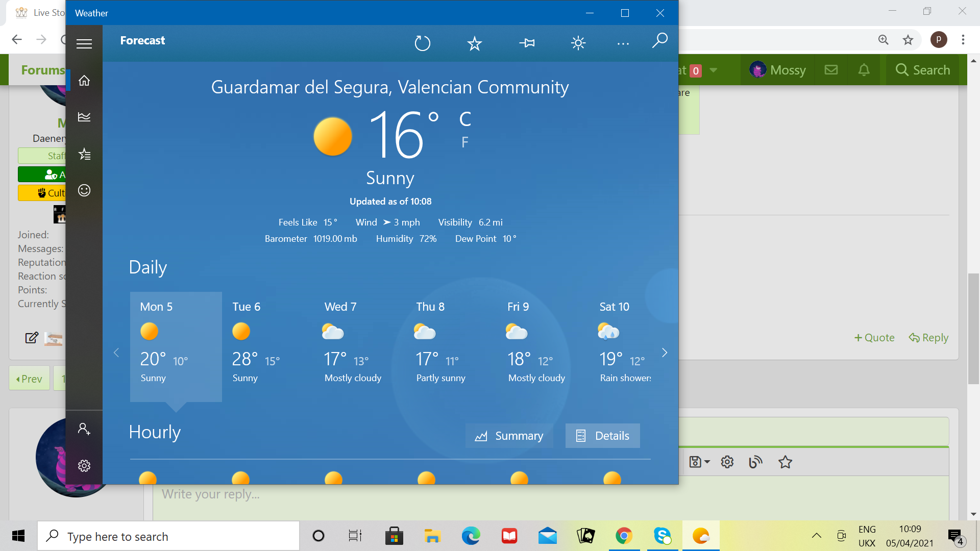Screen dimensions: 980x551
Task: Open save draft dropdown in editor
Action: coord(699,462)
